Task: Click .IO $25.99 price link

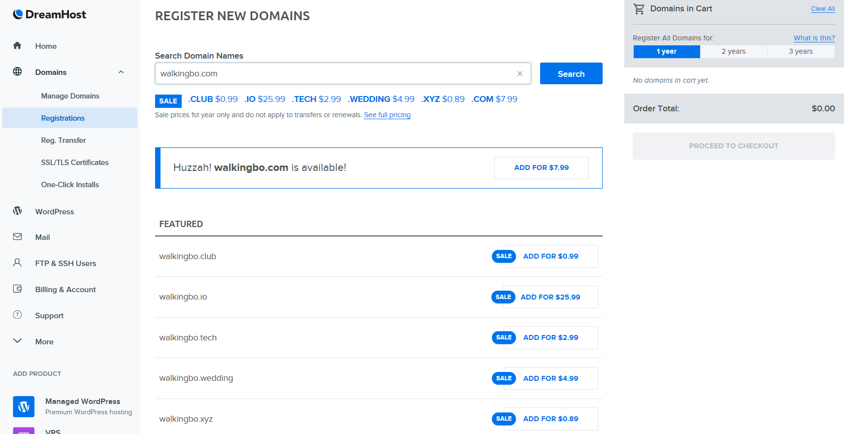Action: [x=265, y=99]
